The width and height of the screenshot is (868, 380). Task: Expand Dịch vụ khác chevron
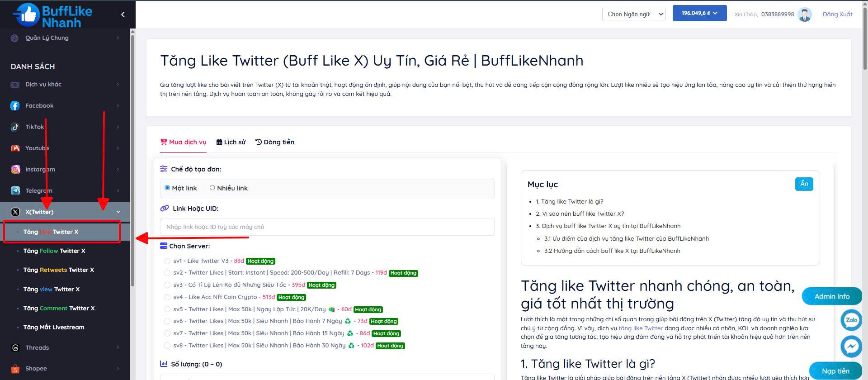[118, 85]
